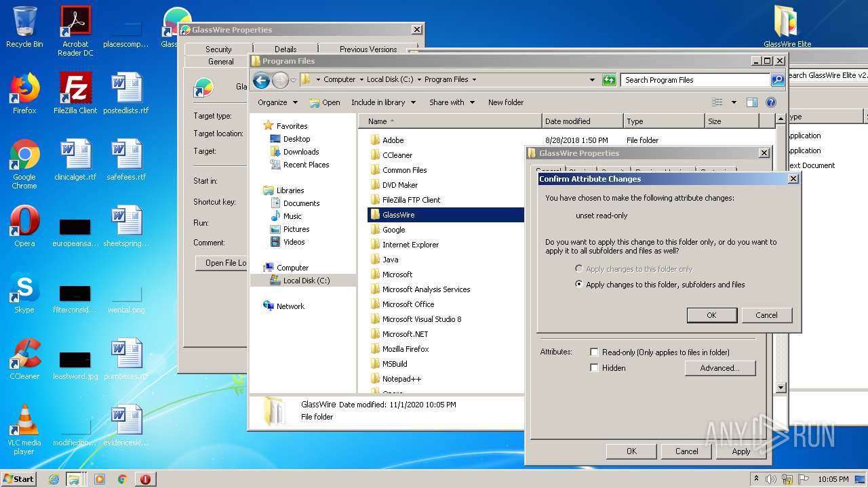Open Acrobat Reader DC desktop shortcut
The height and width of the screenshot is (488, 868).
point(75,31)
